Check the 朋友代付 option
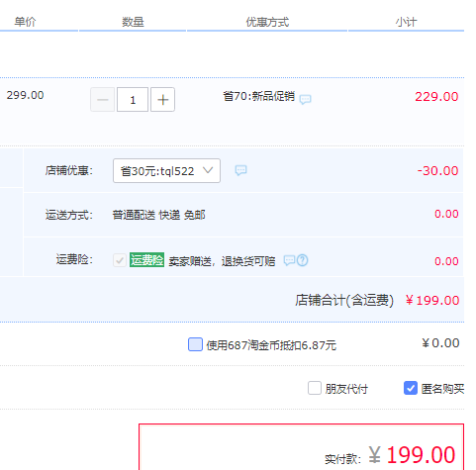The image size is (476, 470). pos(315,388)
